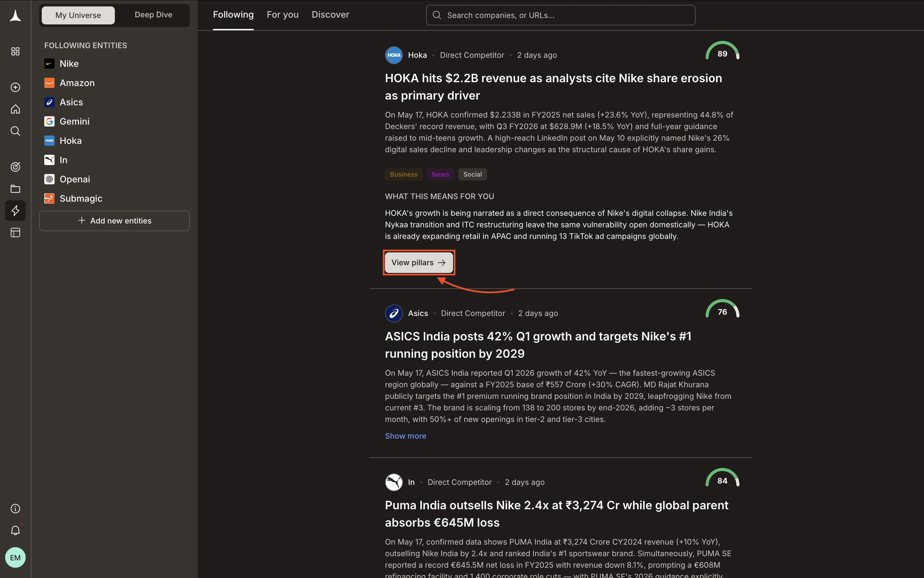Click the Asics name on the second article
The image size is (924, 578).
(418, 313)
